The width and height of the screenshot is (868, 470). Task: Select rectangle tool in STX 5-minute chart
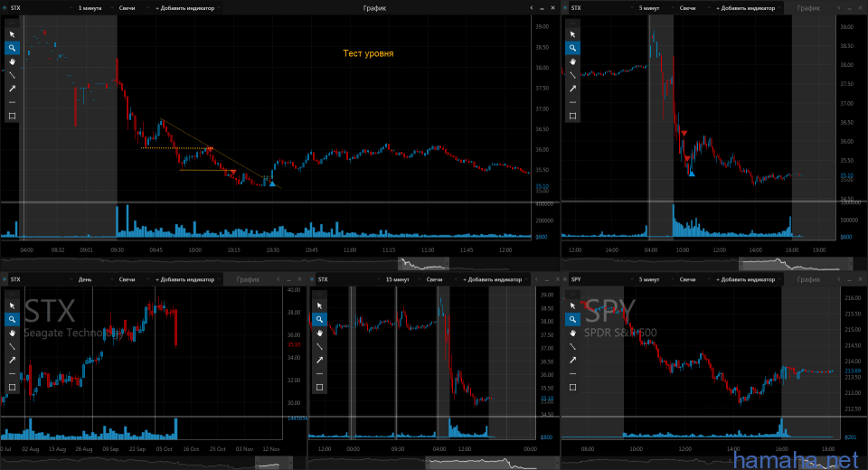click(573, 116)
